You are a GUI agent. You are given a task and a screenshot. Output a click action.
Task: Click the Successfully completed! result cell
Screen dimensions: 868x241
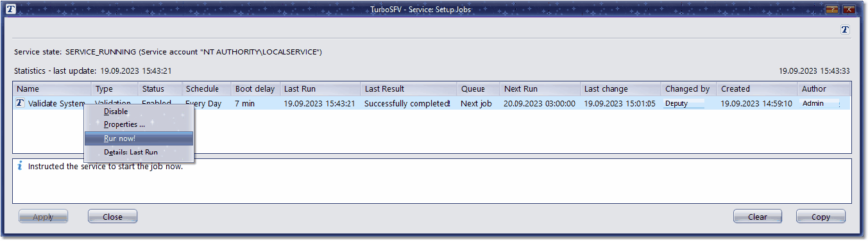407,103
